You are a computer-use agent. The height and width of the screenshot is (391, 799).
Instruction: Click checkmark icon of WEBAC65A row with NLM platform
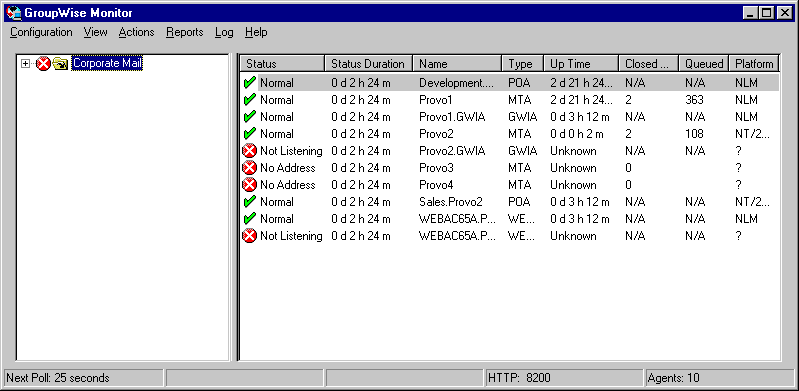click(249, 219)
